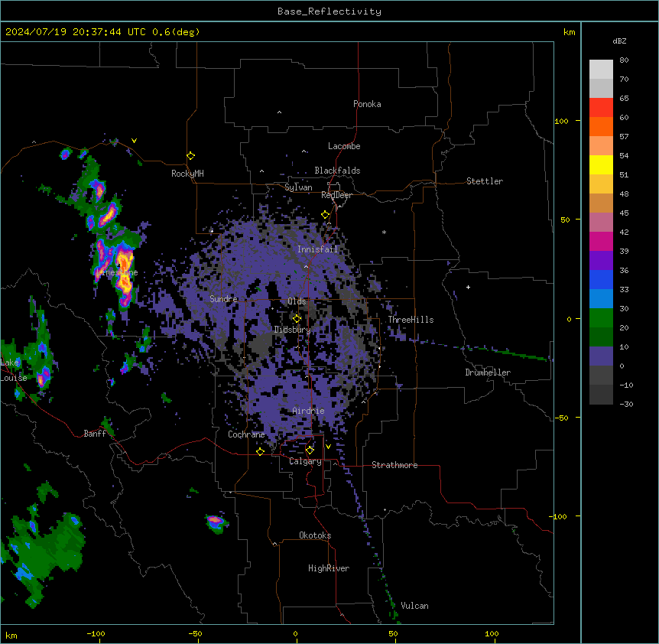The image size is (659, 644).
Task: Select the brown 48-45 dBZ legend swatch
Action: click(x=601, y=203)
